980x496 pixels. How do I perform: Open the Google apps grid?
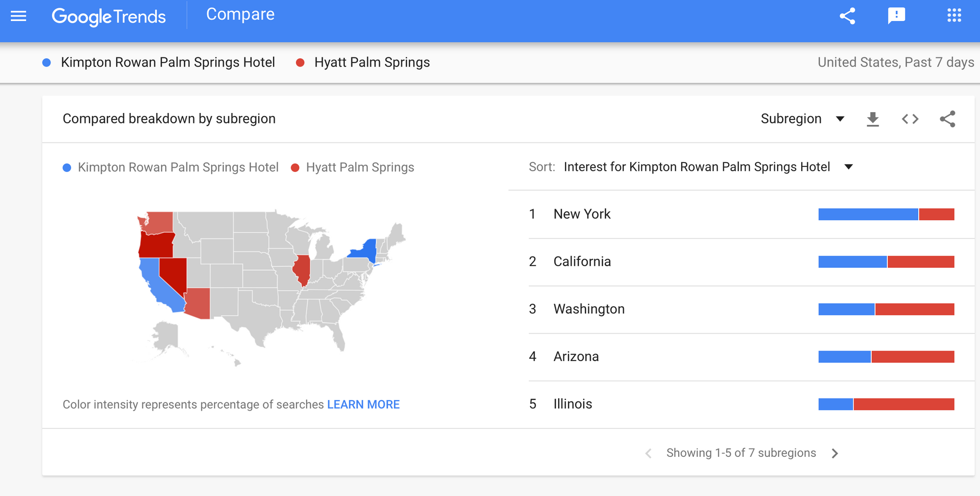pyautogui.click(x=954, y=16)
